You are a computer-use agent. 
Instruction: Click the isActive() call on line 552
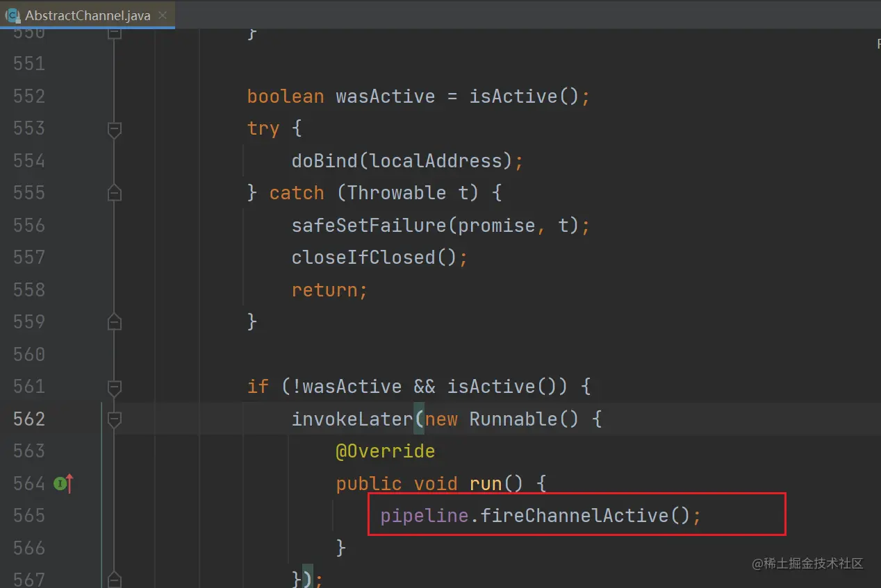[x=524, y=96]
